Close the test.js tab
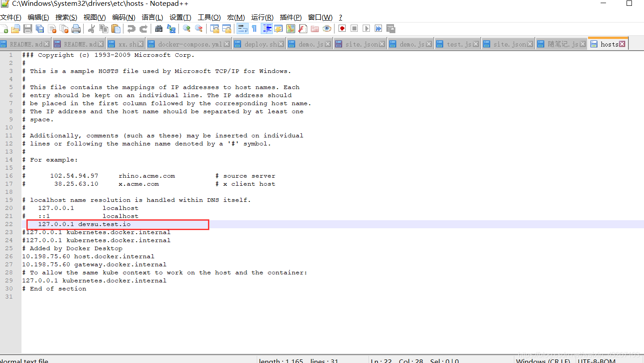644x363 pixels. pyautogui.click(x=476, y=44)
